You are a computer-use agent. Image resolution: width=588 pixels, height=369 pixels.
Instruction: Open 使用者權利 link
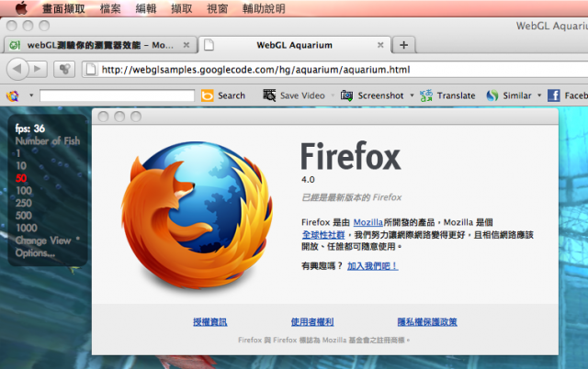click(312, 322)
